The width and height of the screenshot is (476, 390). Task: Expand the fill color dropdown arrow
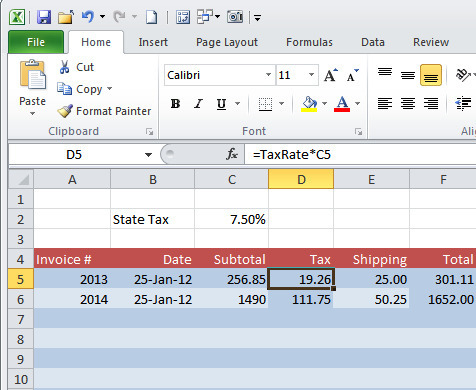[324, 104]
